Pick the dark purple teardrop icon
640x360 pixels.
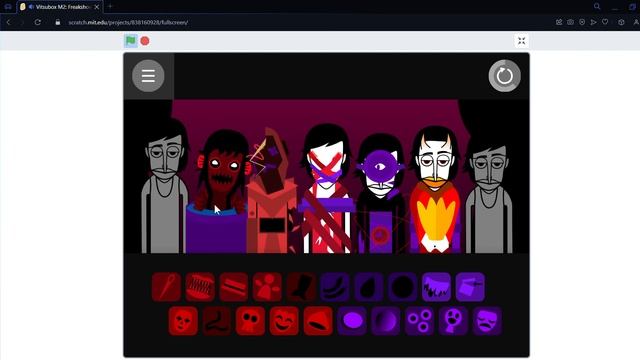point(369,287)
